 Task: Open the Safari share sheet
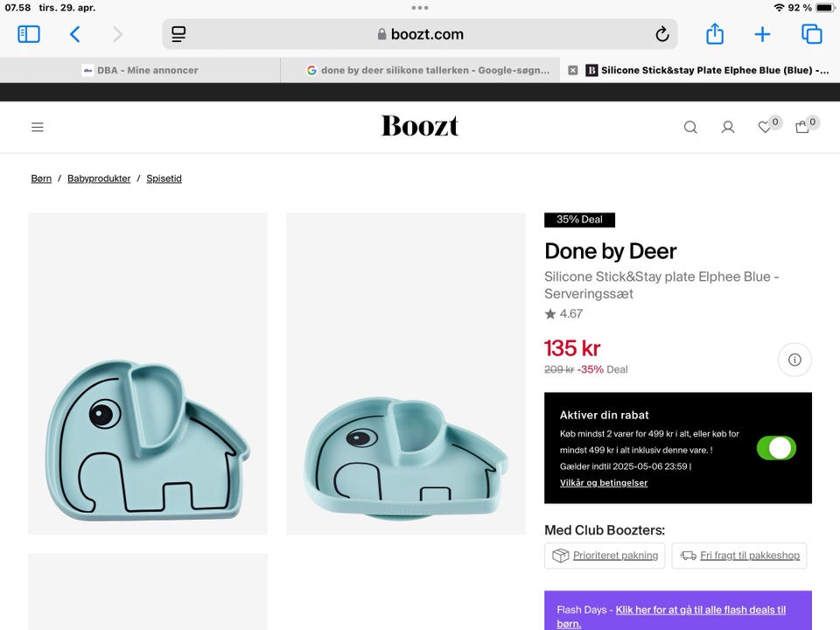(715, 34)
